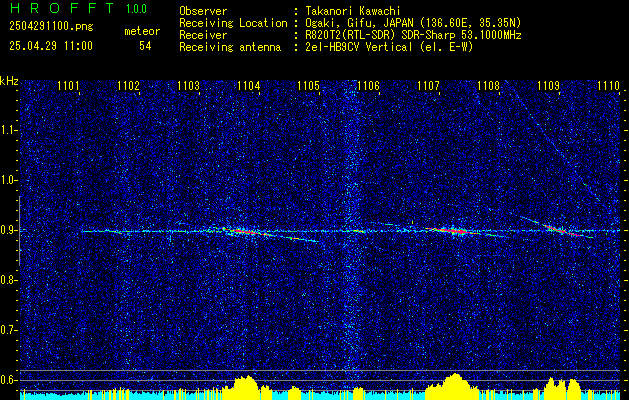
Task: Click observer name Takanori Kawachi
Action: pyautogui.click(x=353, y=11)
